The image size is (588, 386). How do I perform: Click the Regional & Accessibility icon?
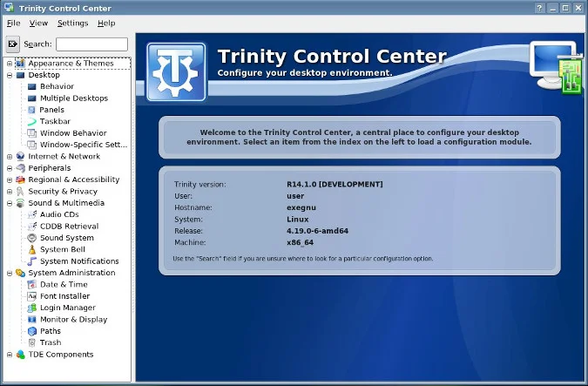pos(20,179)
